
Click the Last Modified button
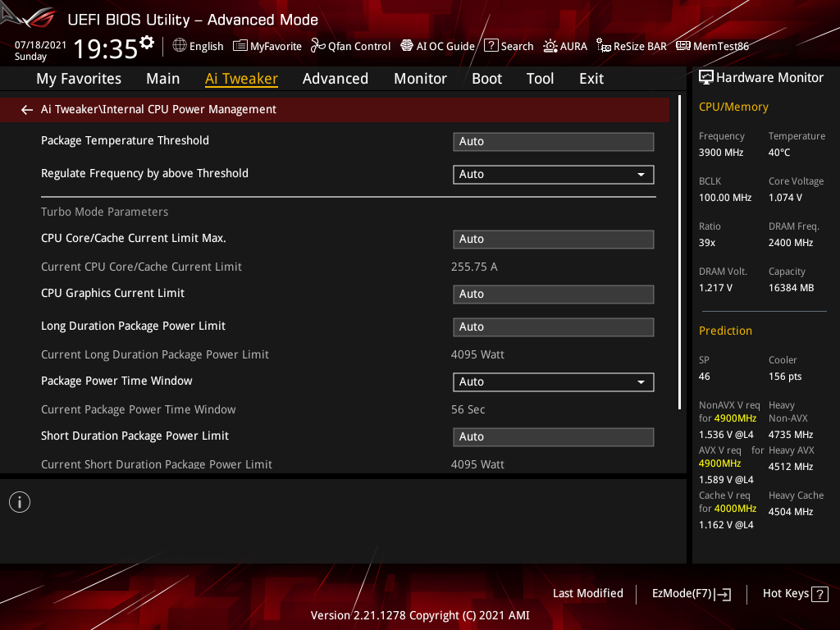587,593
